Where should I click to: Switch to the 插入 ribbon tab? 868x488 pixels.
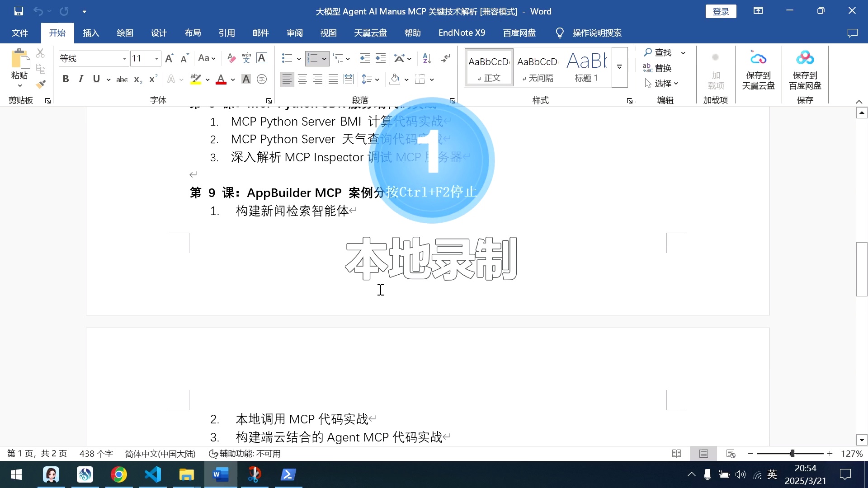(91, 33)
